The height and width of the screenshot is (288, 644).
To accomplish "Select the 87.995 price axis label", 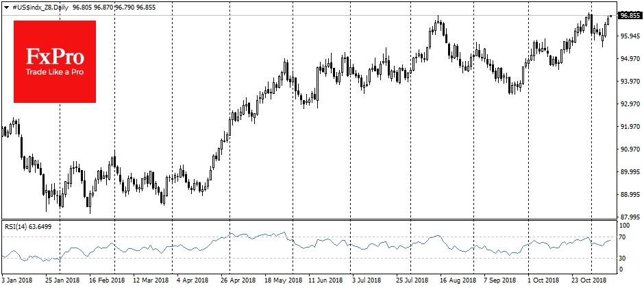I will [x=630, y=217].
